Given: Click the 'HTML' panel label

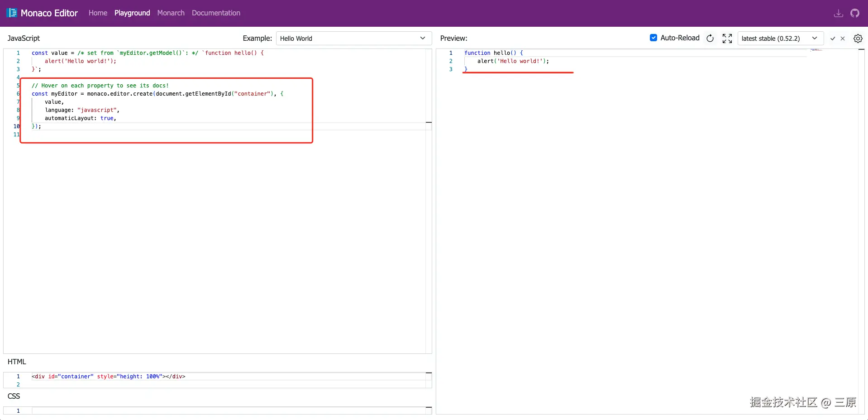Looking at the screenshot, I should click(x=17, y=362).
